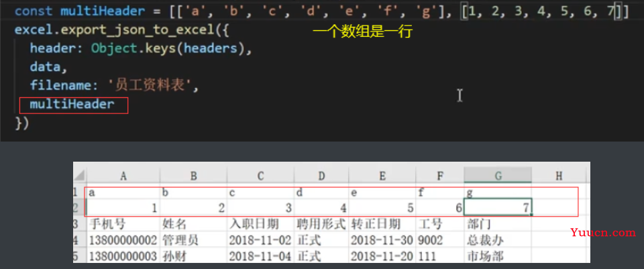This screenshot has width=644, height=269.
Task: Click cell F2 with value 6
Action: [x=440, y=208]
